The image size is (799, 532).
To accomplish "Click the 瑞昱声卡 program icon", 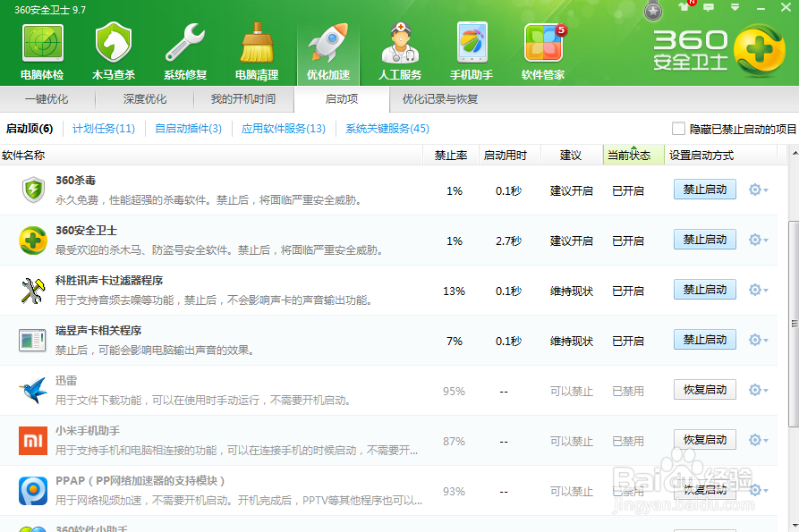I will tap(32, 341).
